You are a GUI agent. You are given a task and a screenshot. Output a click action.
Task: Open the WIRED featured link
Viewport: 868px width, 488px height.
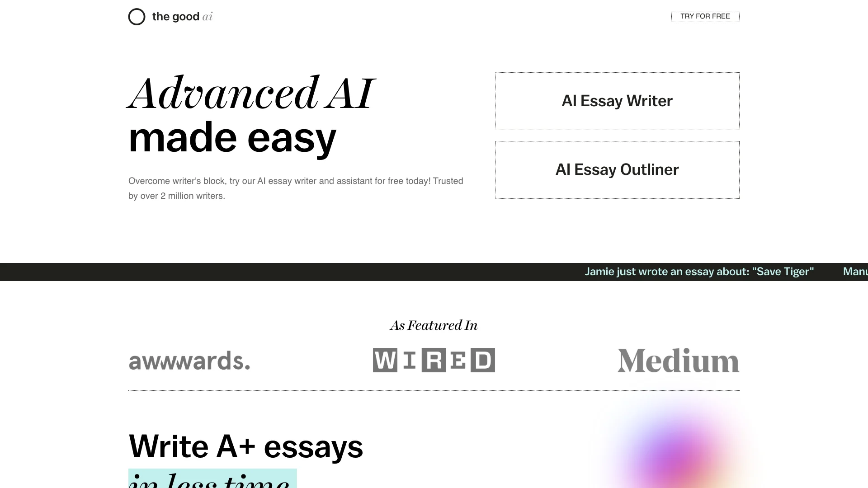pyautogui.click(x=434, y=360)
